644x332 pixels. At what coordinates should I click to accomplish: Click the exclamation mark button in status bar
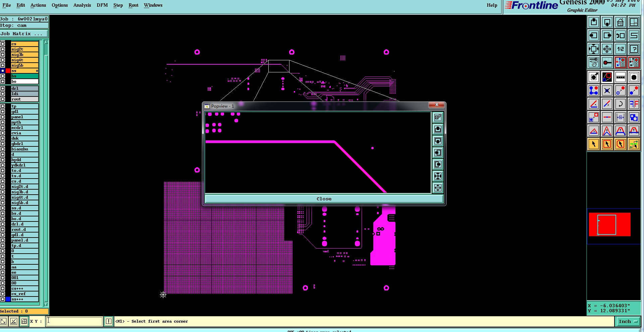click(108, 321)
